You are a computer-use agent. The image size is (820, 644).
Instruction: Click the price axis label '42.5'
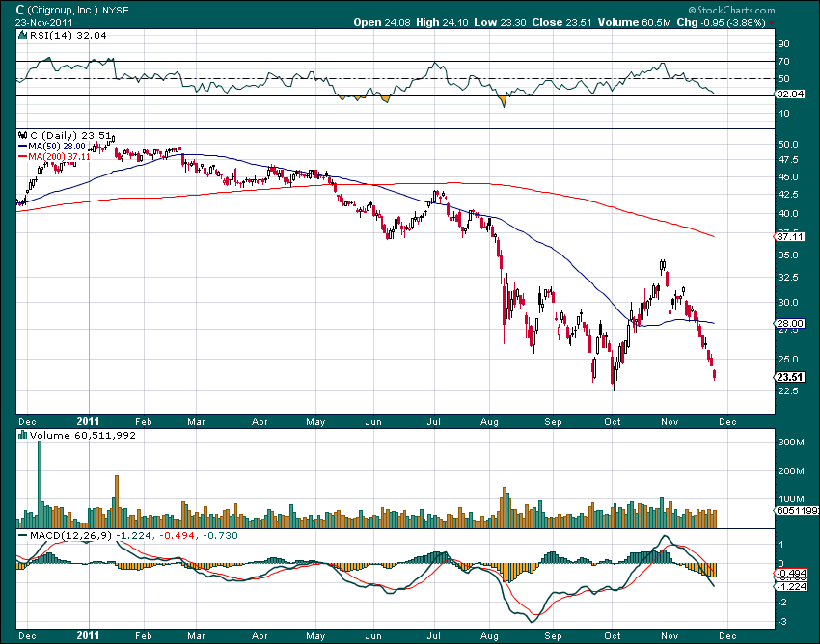point(788,195)
